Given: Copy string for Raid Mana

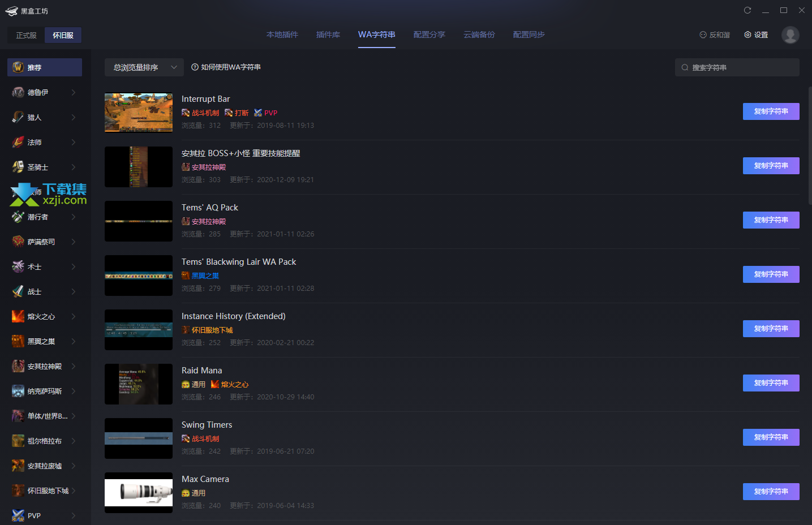Looking at the screenshot, I should pyautogui.click(x=771, y=383).
